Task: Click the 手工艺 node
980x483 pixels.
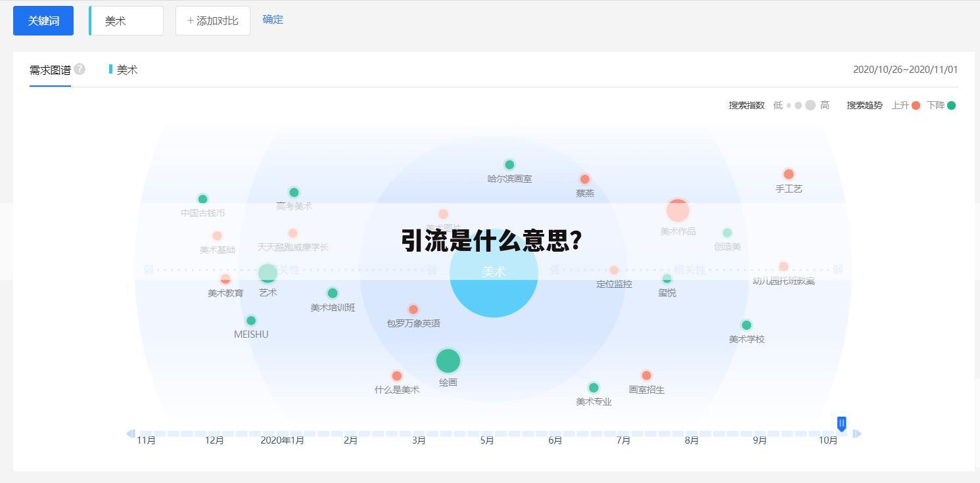Action: tap(789, 174)
